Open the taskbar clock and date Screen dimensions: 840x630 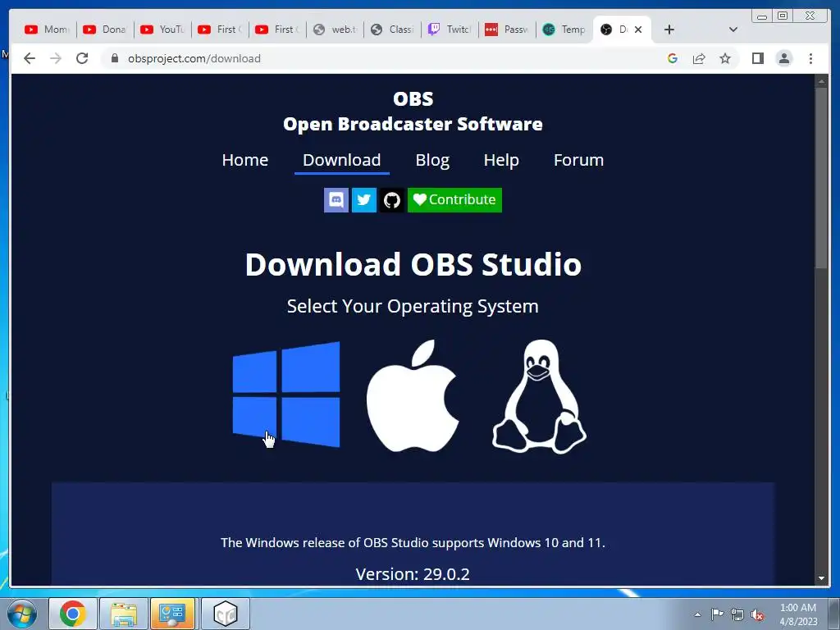(798, 614)
